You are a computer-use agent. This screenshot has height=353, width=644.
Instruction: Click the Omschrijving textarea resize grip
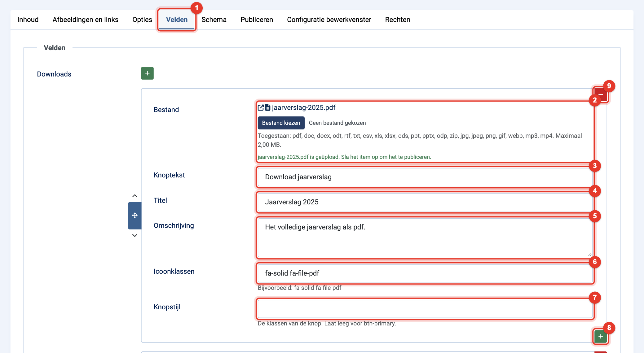click(x=590, y=255)
